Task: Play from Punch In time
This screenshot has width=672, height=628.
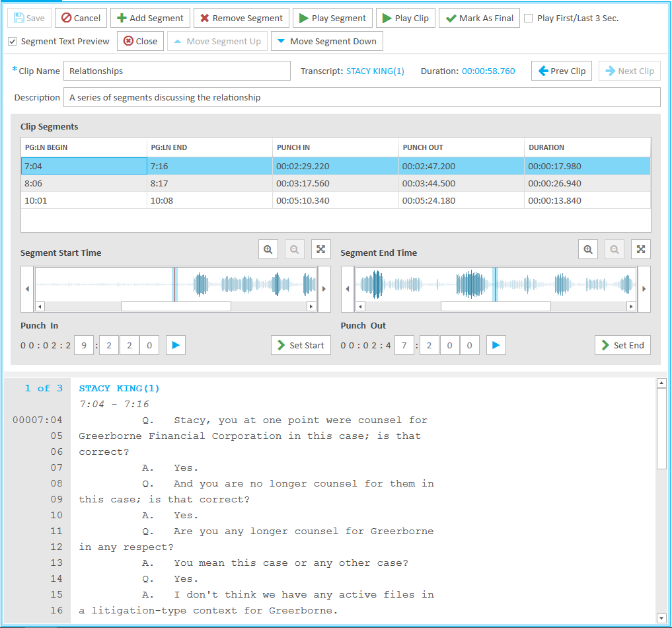Action: [176, 345]
